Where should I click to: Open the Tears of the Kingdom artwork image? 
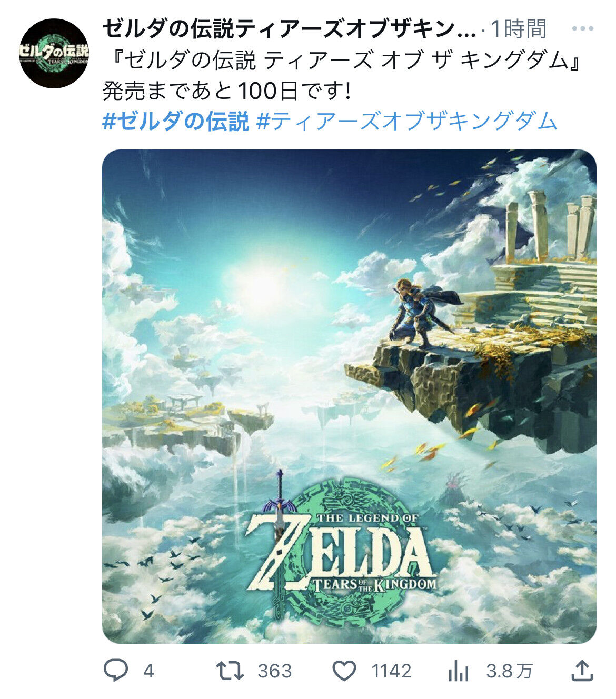tap(349, 396)
